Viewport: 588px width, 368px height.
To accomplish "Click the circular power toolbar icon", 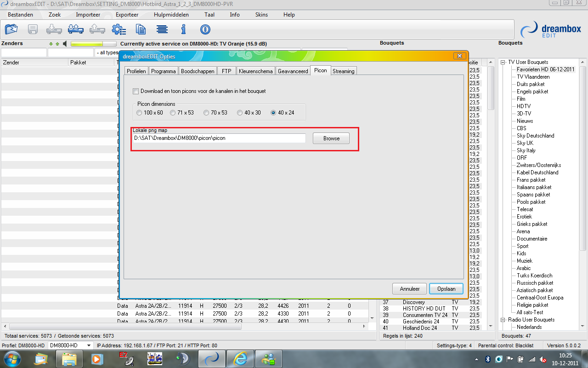I will point(205,29).
